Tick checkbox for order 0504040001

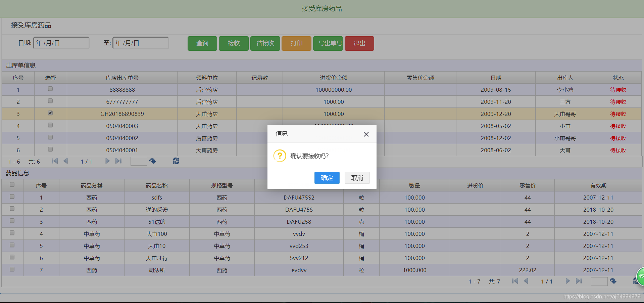click(x=50, y=149)
